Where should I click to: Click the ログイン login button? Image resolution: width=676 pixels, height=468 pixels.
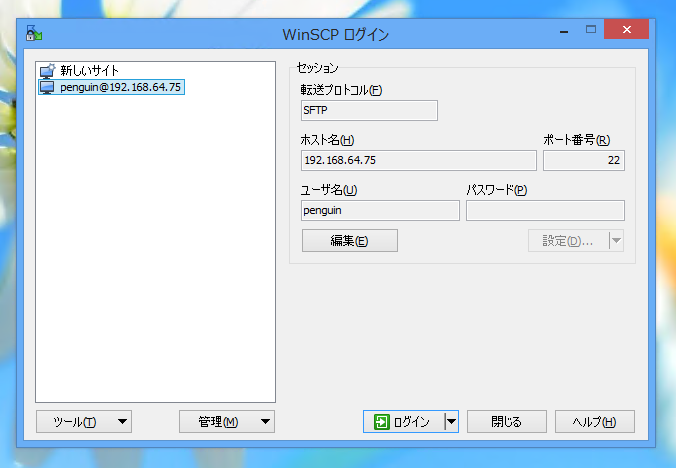(x=404, y=421)
